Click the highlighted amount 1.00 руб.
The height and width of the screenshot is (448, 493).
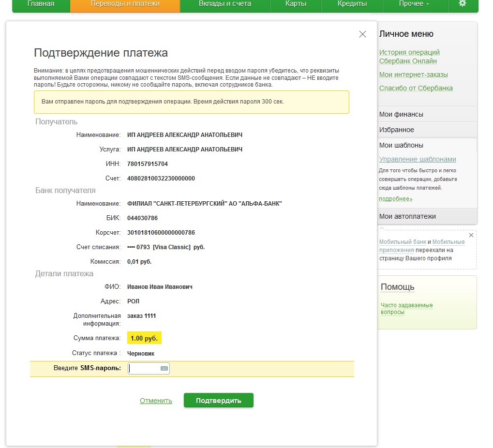pos(144,338)
